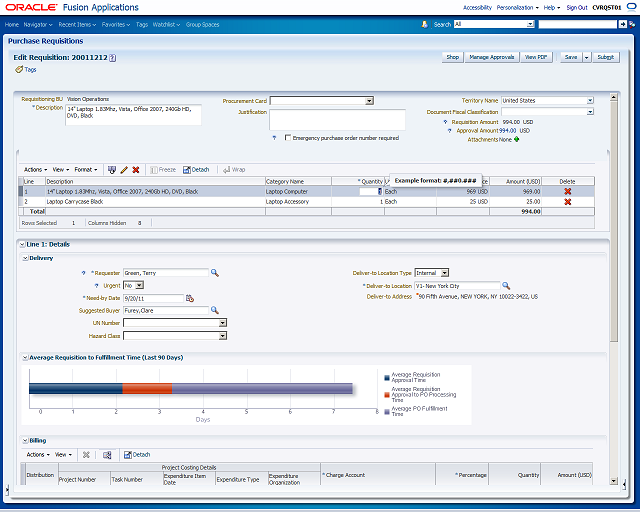Open Hazard Class dropdown
Screen dimensions: 640x512
[x=222, y=336]
